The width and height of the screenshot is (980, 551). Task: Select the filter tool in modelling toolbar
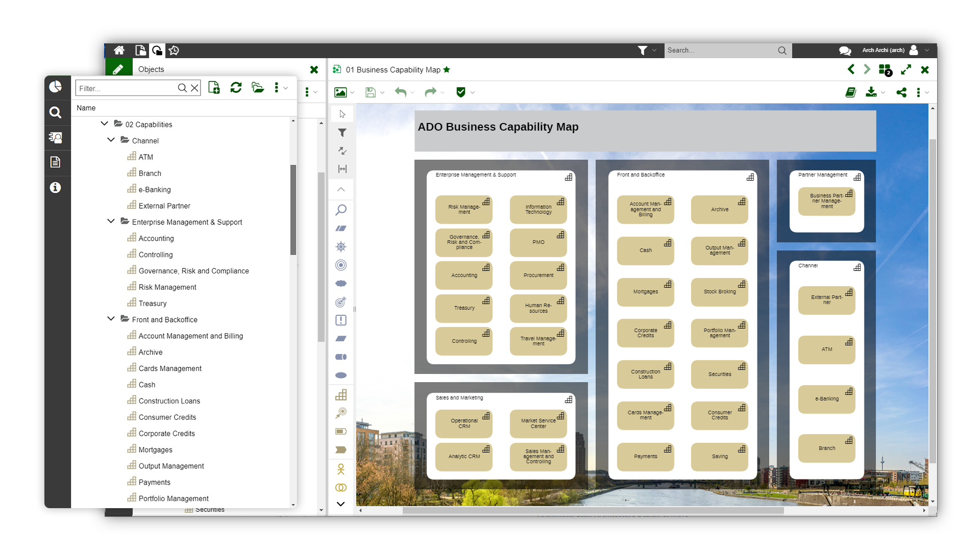(342, 133)
